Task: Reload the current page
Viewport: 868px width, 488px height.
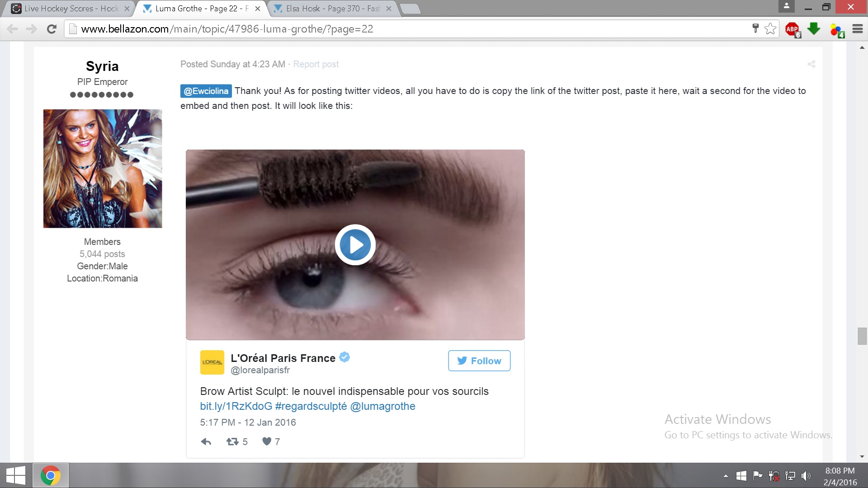Action: click(52, 29)
